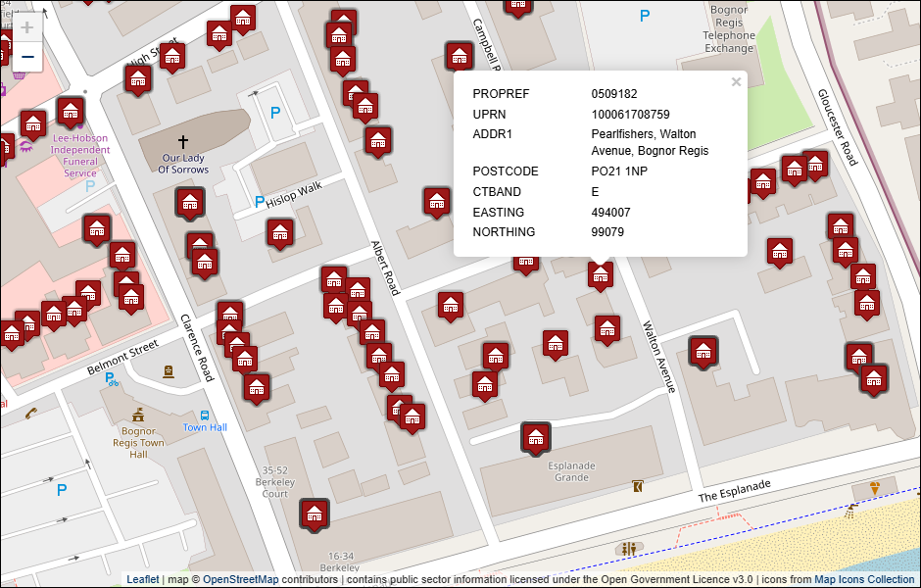Open the Map Icons Collection link
Image resolution: width=921 pixels, height=588 pixels.
(x=864, y=579)
